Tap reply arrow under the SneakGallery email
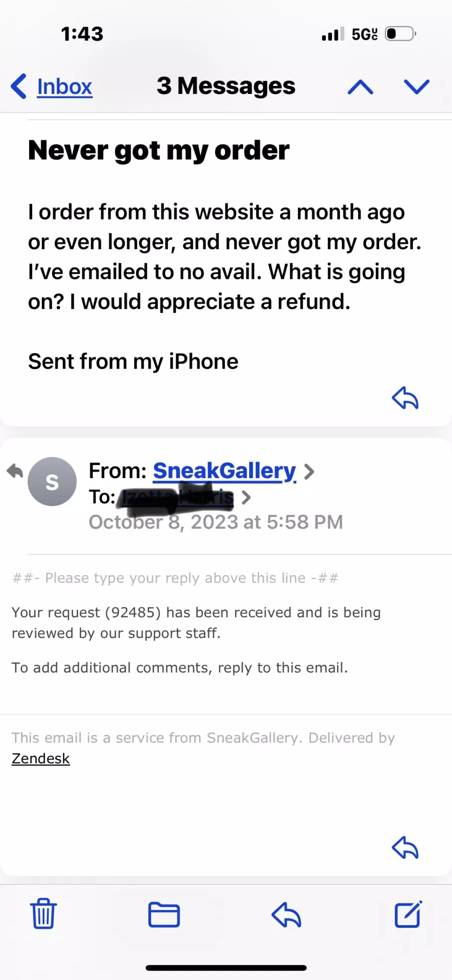This screenshot has width=452, height=980. click(405, 848)
